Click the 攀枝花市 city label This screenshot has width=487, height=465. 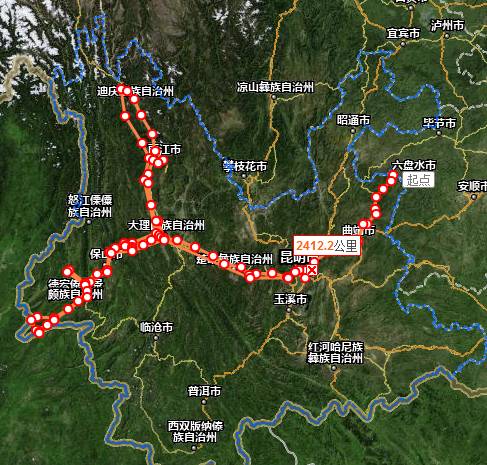[245, 166]
